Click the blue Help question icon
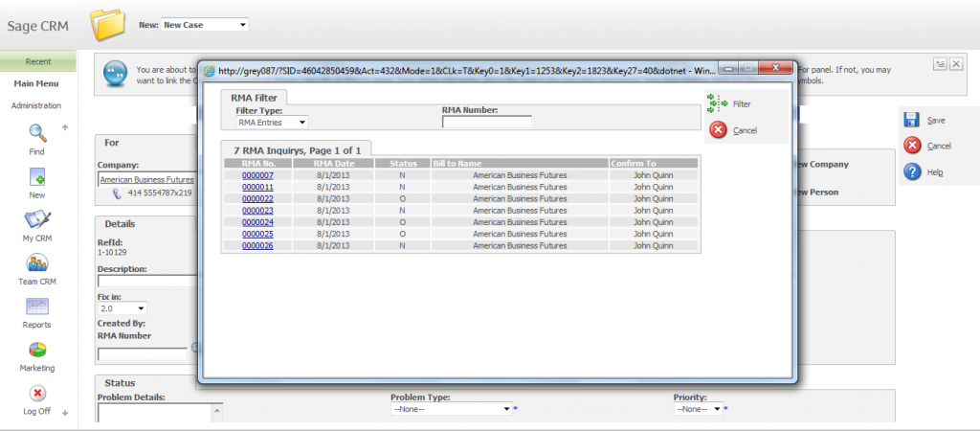The width and height of the screenshot is (980, 431). [x=912, y=172]
